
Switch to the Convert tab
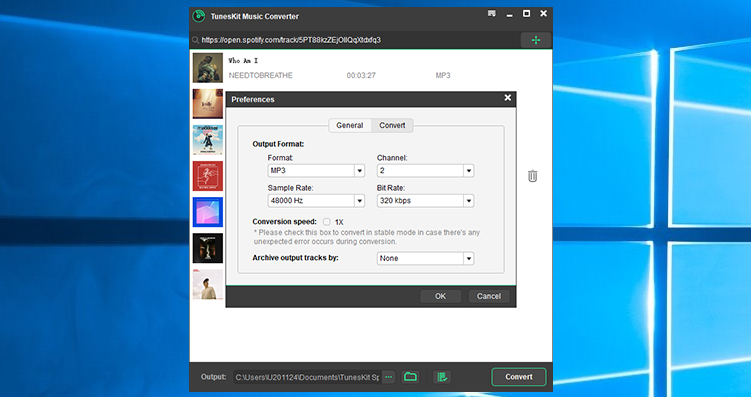click(x=392, y=125)
